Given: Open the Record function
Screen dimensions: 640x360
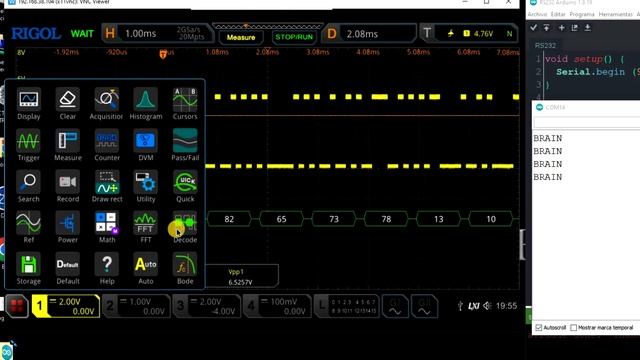Looking at the screenshot, I should point(68,182).
